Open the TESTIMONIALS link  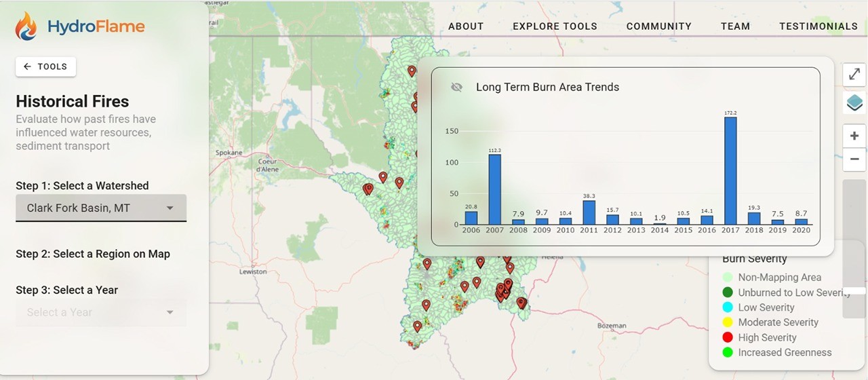point(818,26)
